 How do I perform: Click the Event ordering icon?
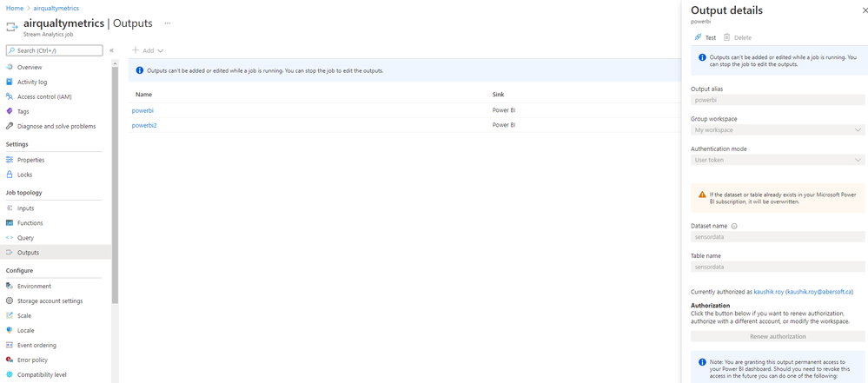(x=9, y=345)
